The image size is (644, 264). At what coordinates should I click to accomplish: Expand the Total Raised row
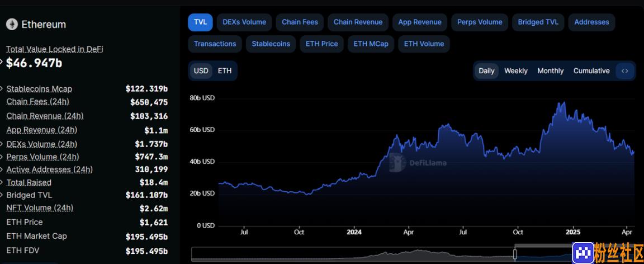pos(1,182)
